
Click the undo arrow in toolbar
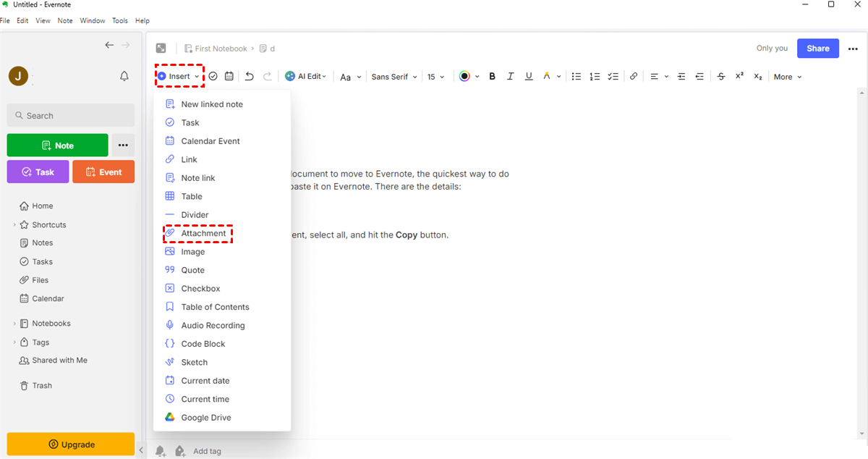coord(250,76)
